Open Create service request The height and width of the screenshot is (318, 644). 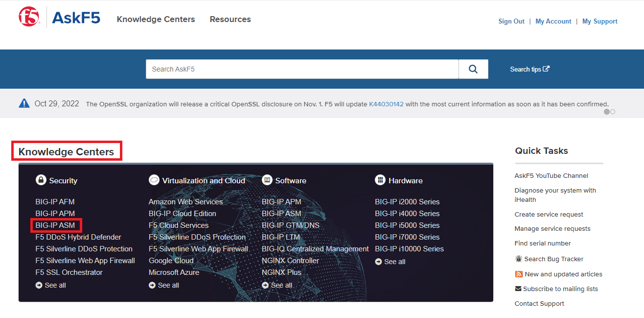point(549,214)
